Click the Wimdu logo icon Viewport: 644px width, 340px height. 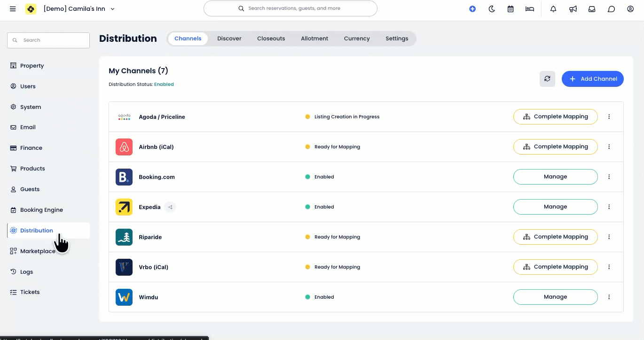coord(124,297)
